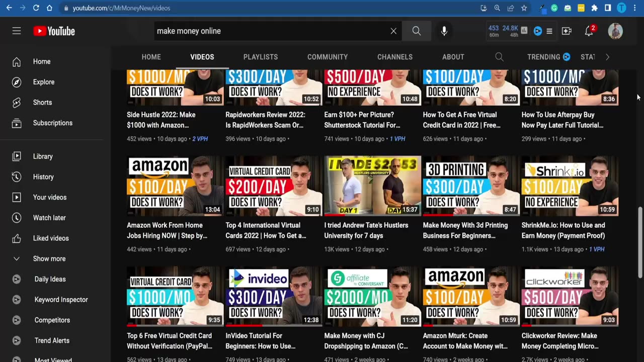
Task: Open Your videos sidebar icon
Action: point(17,198)
